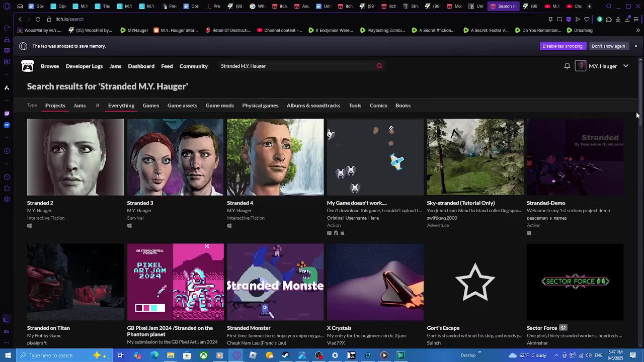Filter results by Comics

pos(378,106)
